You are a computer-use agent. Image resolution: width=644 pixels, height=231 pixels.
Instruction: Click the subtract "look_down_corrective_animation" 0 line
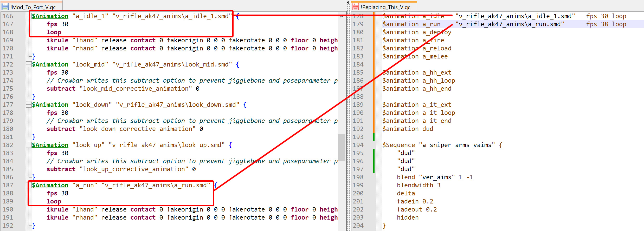(x=125, y=129)
